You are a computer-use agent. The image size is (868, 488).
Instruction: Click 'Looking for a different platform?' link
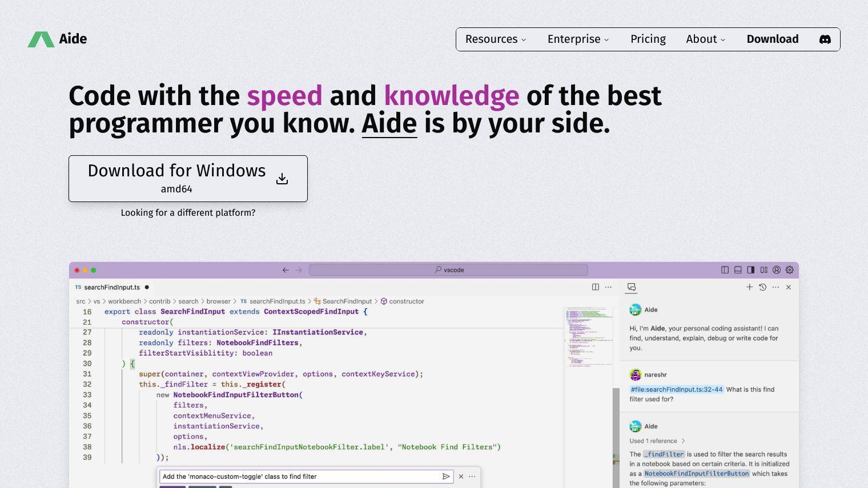coord(188,213)
